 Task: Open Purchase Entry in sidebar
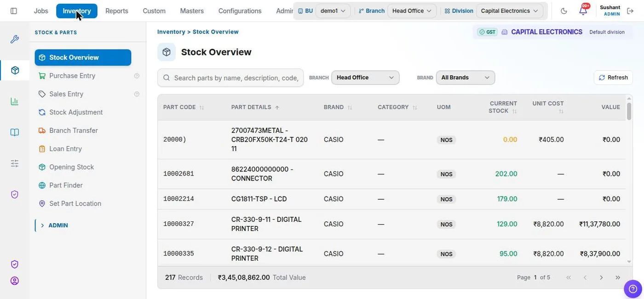(x=72, y=76)
